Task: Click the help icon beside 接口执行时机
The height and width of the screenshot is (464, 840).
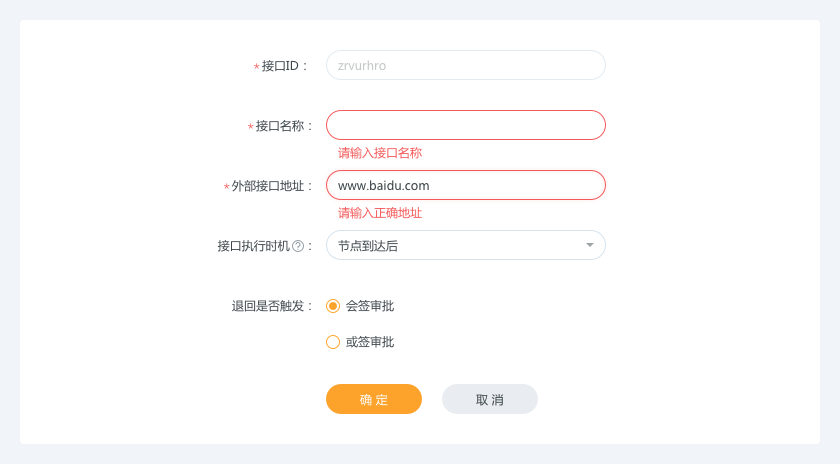Action: 298,246
